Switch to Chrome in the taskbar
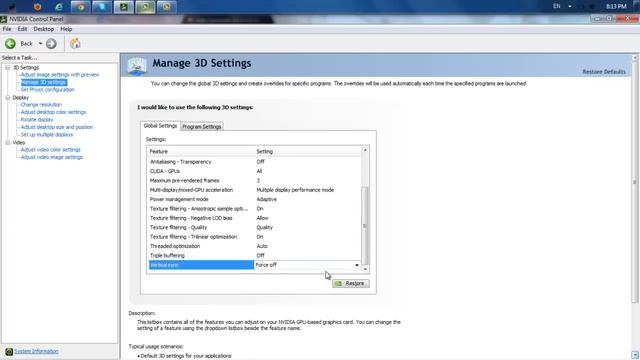 tap(81, 7)
